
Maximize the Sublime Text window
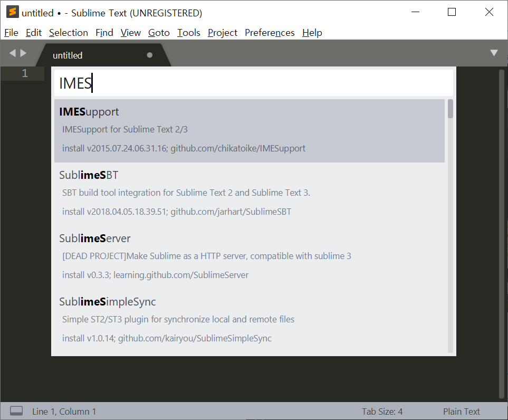pos(452,12)
